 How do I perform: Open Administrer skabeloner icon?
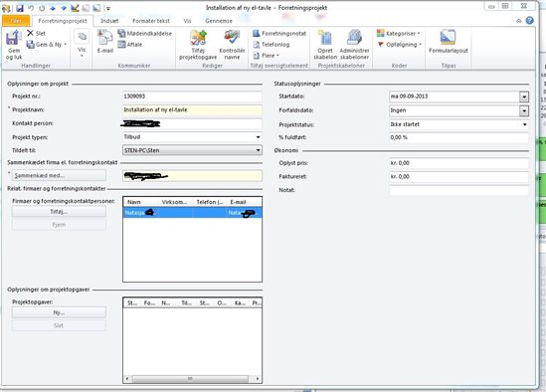click(x=354, y=38)
